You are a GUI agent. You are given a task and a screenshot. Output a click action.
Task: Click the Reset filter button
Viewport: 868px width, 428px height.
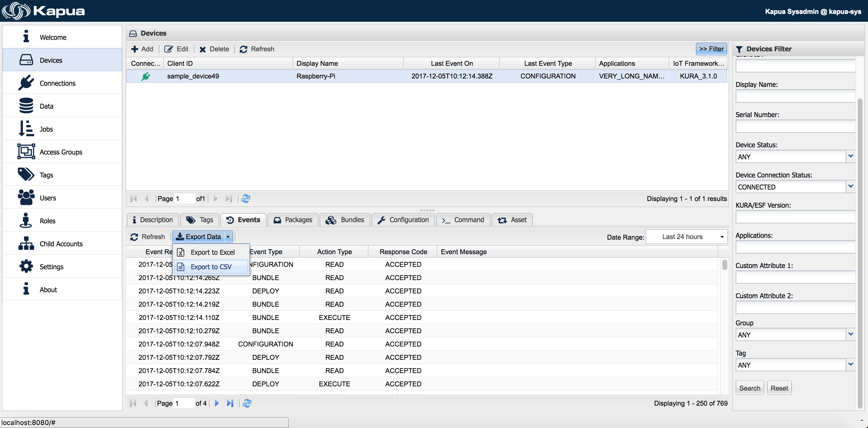point(780,388)
